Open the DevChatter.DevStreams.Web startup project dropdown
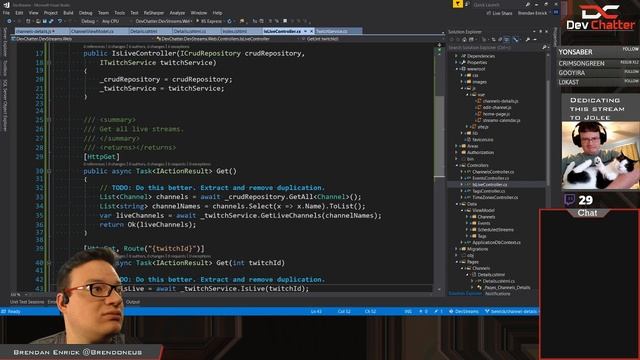640x360 pixels. tap(164, 21)
